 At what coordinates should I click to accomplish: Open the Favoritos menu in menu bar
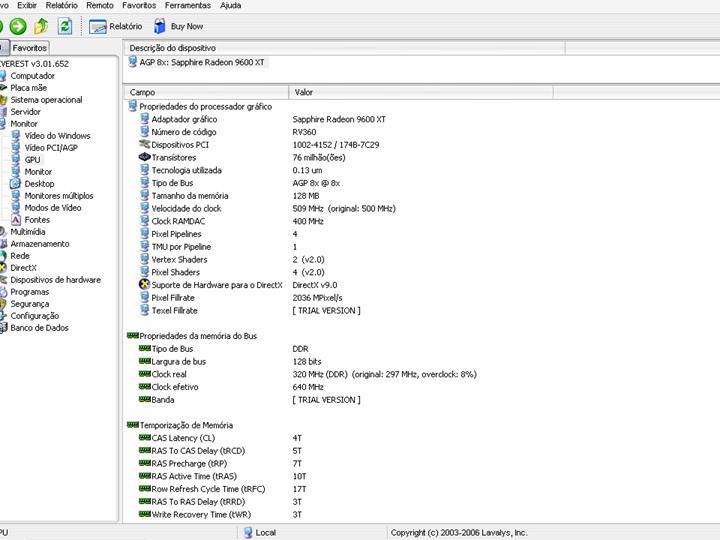pyautogui.click(x=139, y=6)
